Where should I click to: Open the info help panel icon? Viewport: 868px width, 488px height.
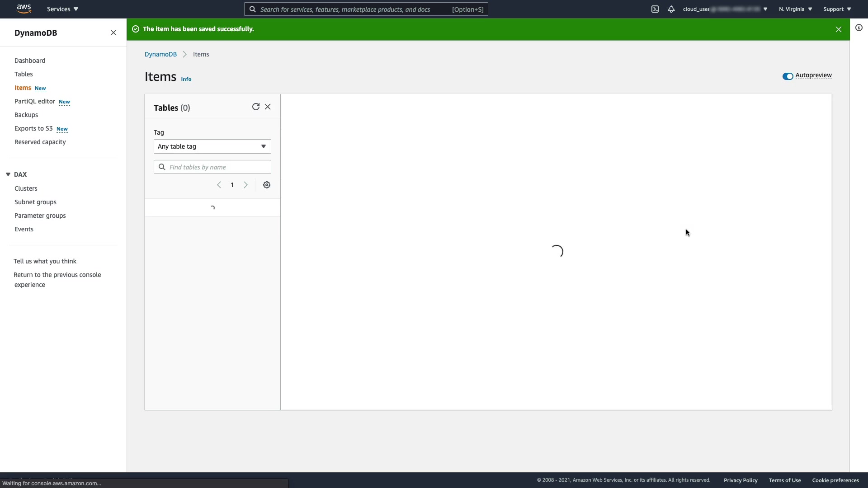click(x=859, y=28)
